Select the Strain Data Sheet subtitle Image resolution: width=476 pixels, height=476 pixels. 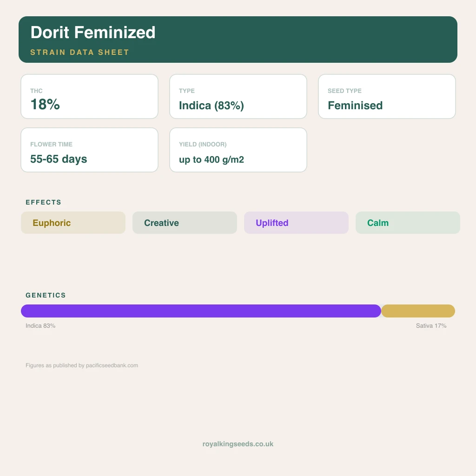coord(79,52)
